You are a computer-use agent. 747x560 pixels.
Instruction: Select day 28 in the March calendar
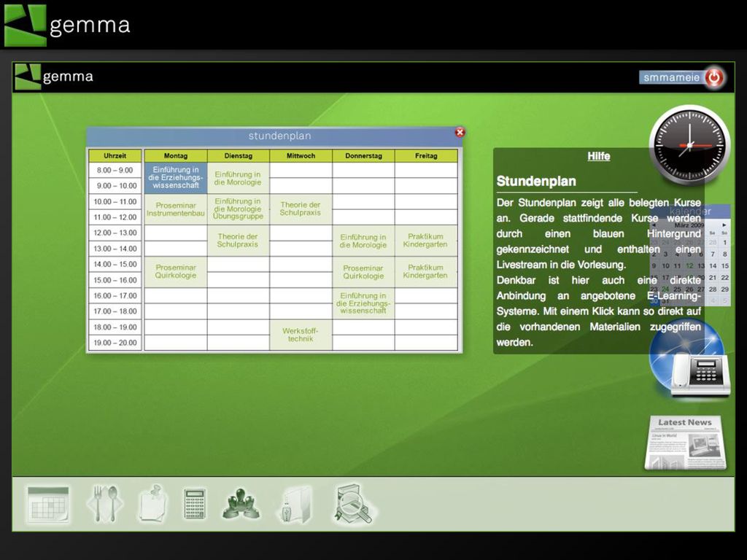point(713,289)
